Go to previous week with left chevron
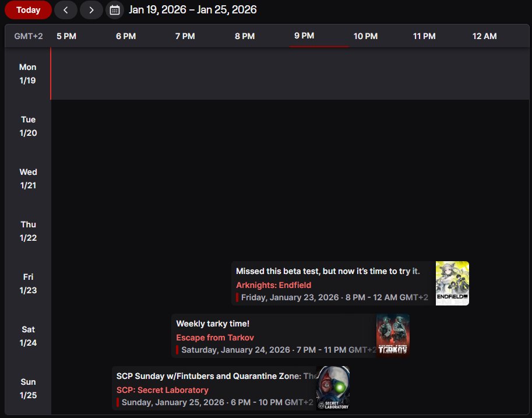The image size is (532, 418). (66, 10)
